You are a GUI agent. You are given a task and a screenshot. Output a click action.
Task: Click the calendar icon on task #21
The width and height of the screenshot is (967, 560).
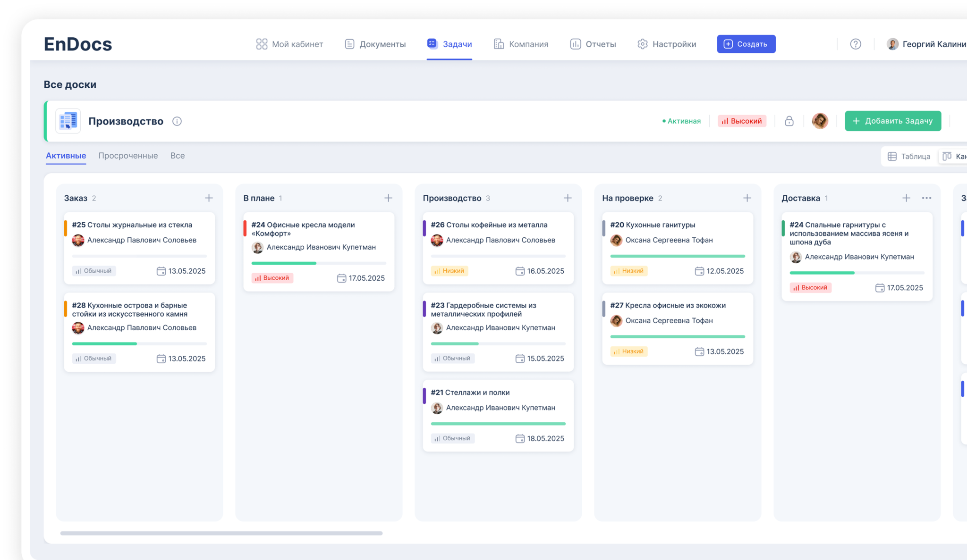520,439
